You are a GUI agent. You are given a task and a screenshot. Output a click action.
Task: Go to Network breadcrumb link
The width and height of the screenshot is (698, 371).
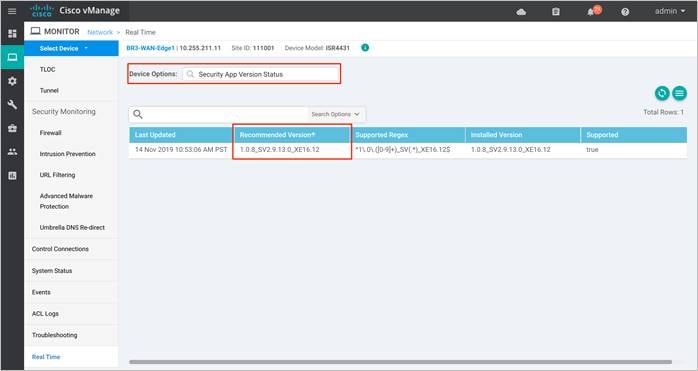pos(100,32)
